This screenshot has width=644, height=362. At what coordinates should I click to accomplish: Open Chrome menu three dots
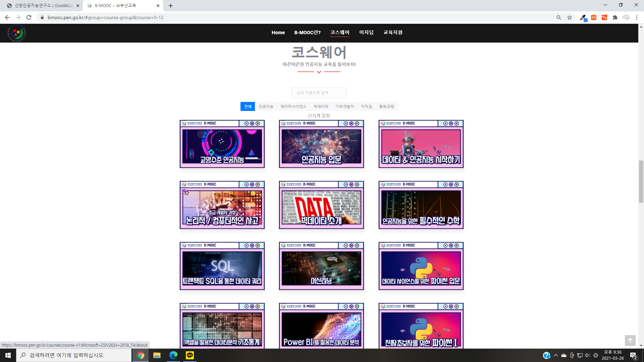(637, 17)
